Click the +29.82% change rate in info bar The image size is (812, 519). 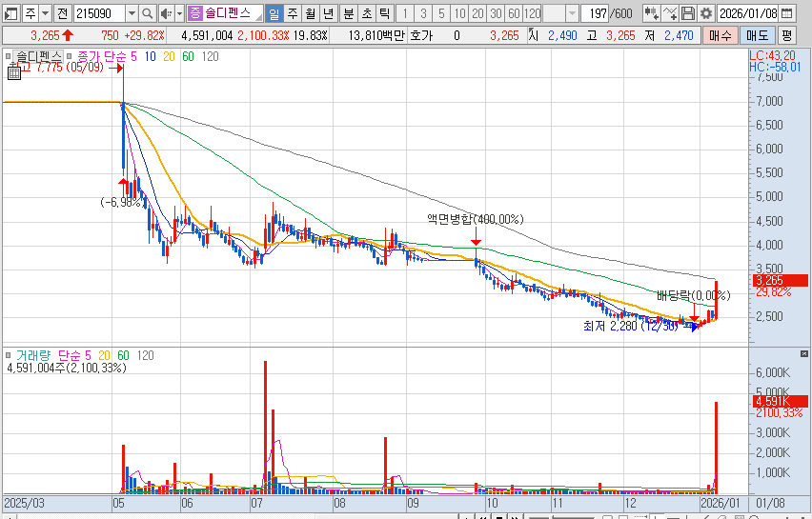coord(145,35)
